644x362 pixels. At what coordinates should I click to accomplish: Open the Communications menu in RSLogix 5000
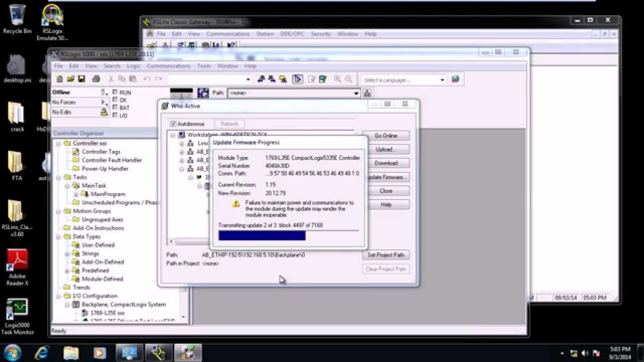coord(169,66)
